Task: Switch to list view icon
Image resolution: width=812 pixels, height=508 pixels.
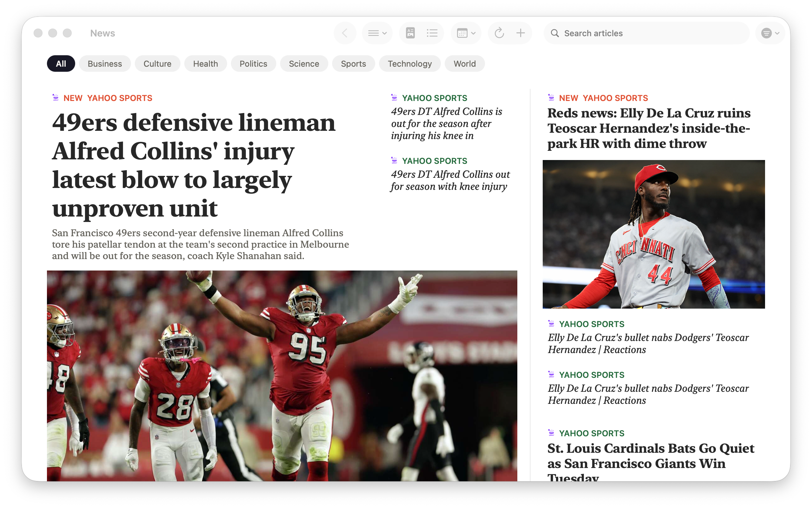Action: tap(432, 33)
